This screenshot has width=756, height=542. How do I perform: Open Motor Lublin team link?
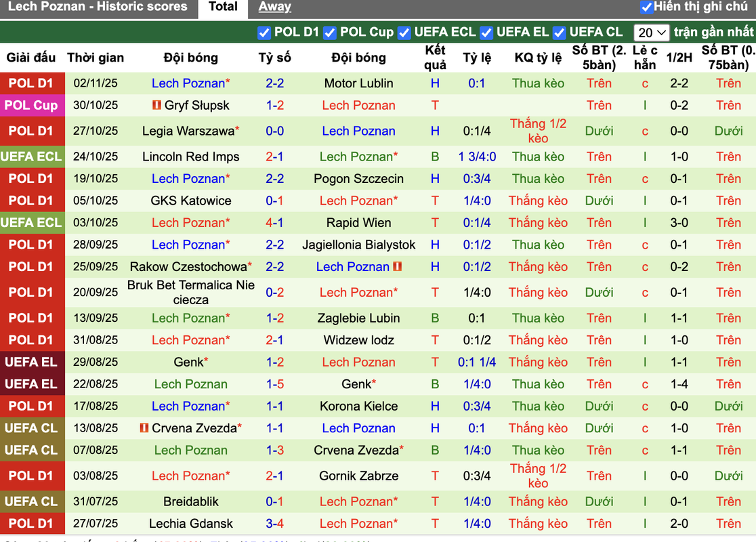(359, 83)
